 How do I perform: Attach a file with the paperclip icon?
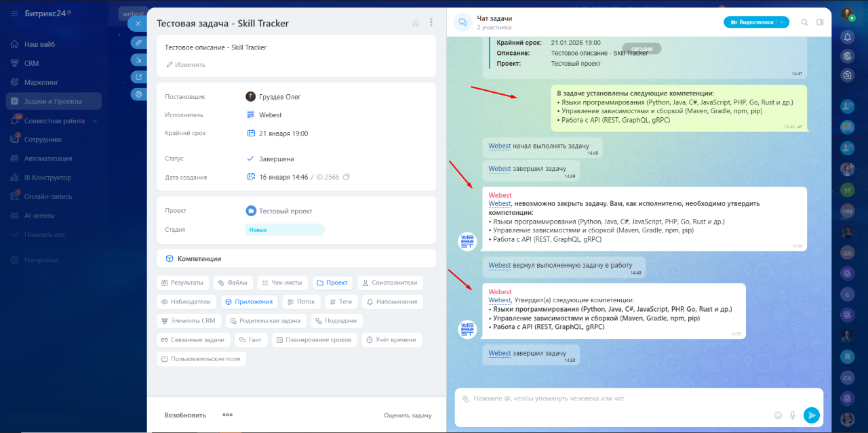465,398
